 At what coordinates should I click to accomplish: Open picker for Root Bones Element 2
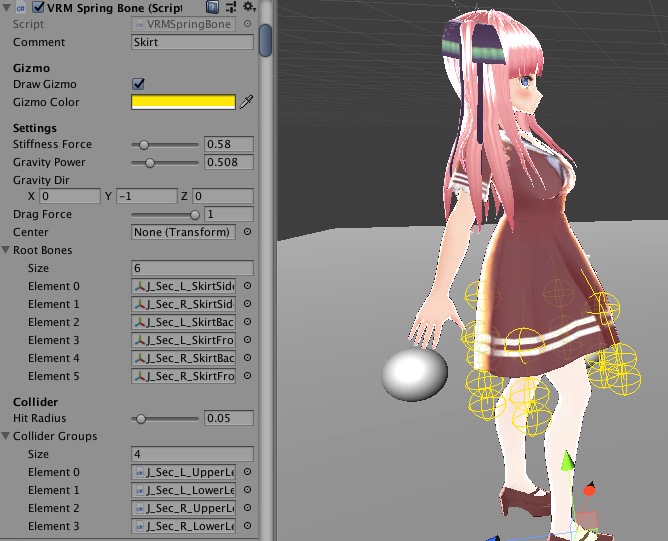(x=248, y=322)
